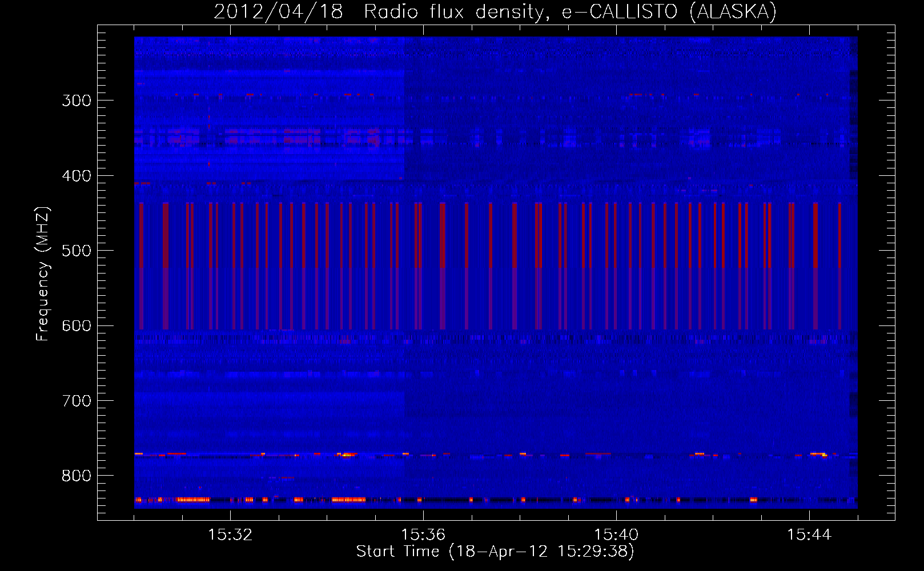This screenshot has height=571, width=924.
Task: Click the 15:36 time tick label
Action: (x=423, y=535)
